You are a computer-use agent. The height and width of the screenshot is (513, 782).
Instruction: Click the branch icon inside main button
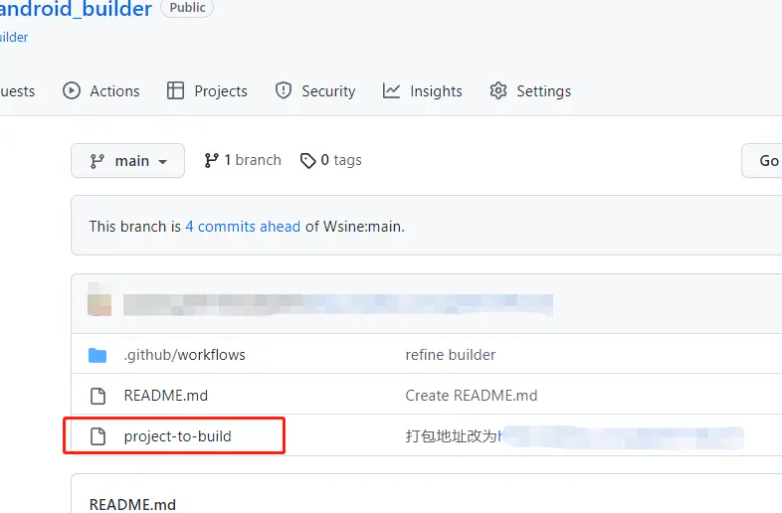[x=97, y=161]
